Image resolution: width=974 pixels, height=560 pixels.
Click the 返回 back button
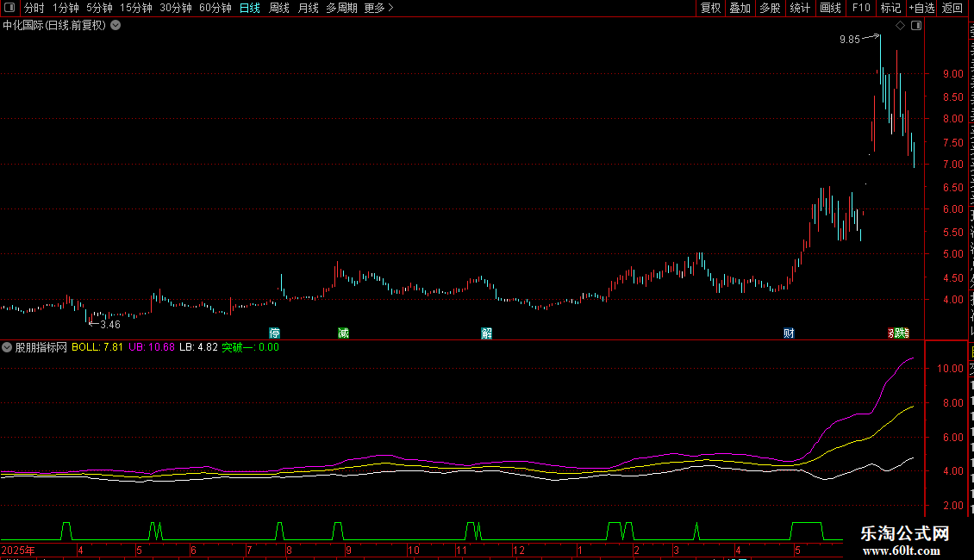click(952, 8)
